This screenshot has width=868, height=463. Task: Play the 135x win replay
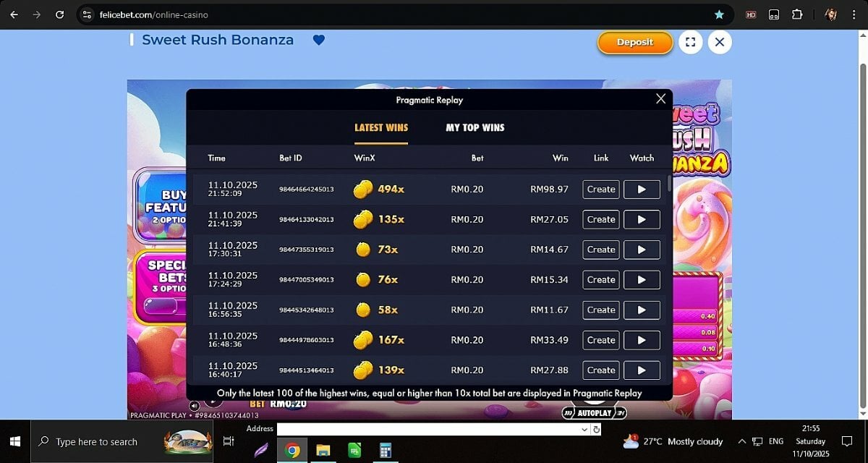[x=641, y=219]
